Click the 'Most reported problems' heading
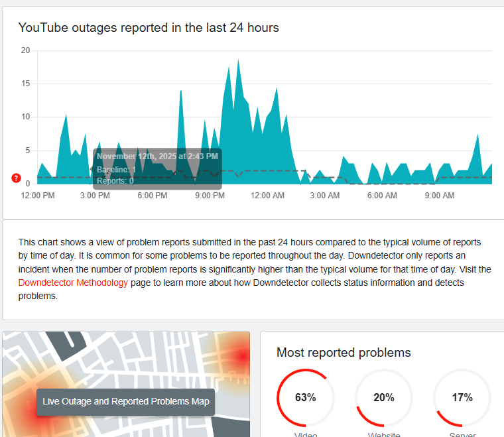Screen dimensions: 504x437 click(344, 353)
